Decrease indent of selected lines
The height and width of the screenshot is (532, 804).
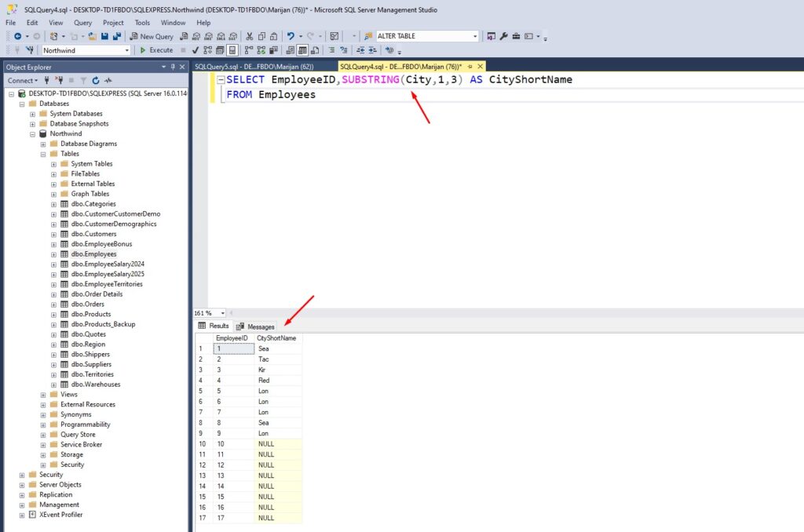[360, 50]
